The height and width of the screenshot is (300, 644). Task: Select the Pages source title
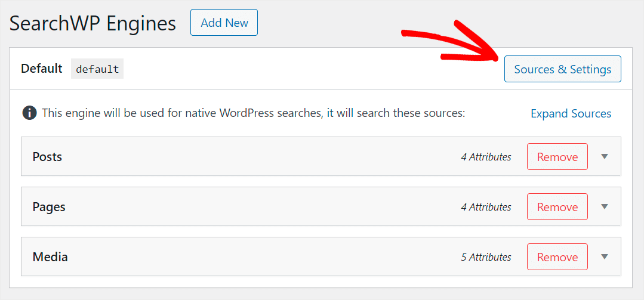(x=49, y=207)
